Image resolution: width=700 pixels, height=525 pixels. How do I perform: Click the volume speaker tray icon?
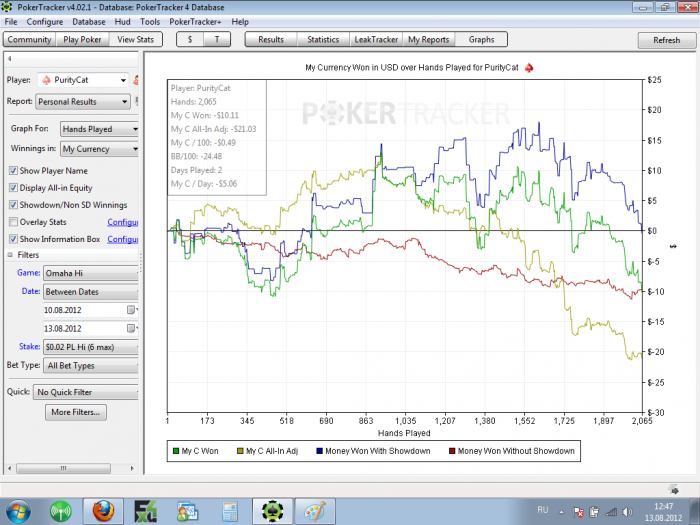coord(627,512)
